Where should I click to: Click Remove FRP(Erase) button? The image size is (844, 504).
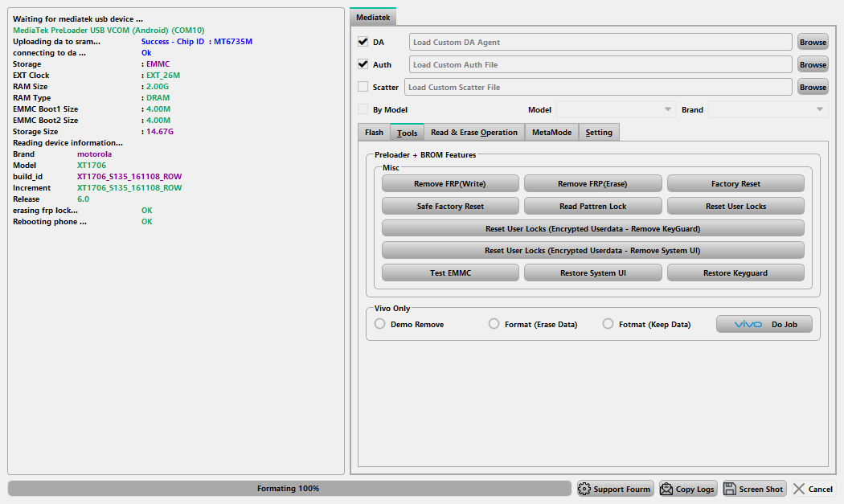(x=592, y=183)
